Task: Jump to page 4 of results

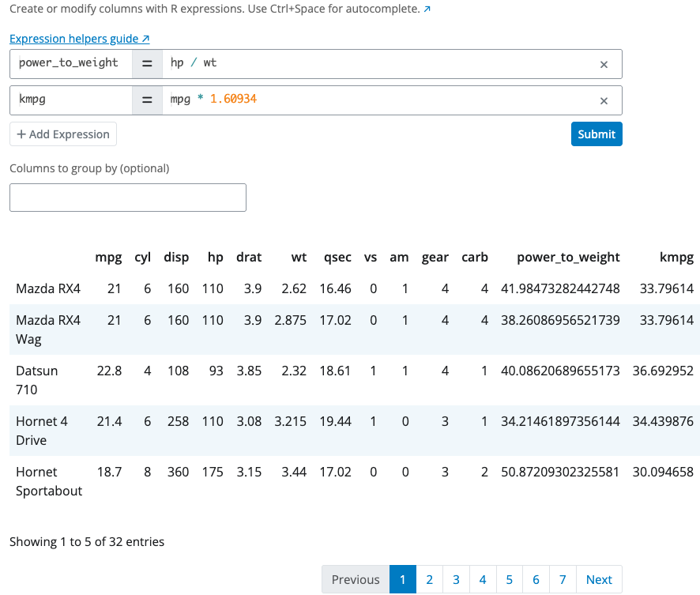Action: [x=483, y=579]
